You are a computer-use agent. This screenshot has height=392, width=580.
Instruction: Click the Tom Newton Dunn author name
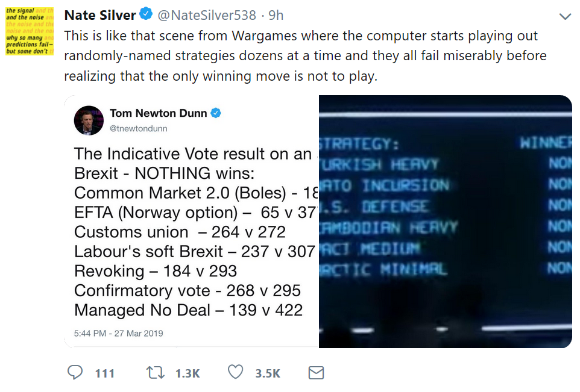pyautogui.click(x=157, y=113)
